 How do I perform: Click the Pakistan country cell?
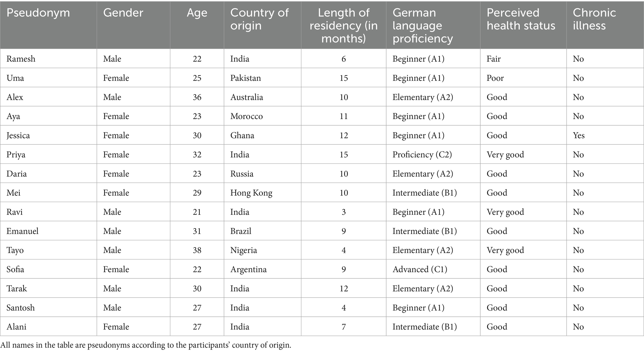(x=245, y=78)
